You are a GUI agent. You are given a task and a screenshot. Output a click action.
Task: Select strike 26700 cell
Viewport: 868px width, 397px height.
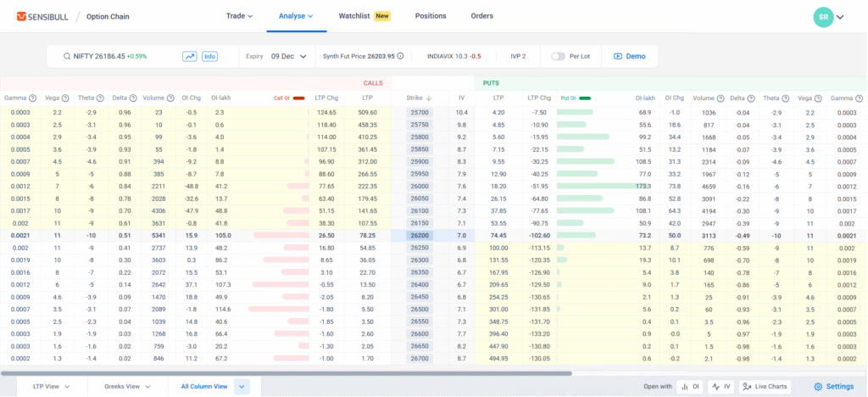click(419, 358)
